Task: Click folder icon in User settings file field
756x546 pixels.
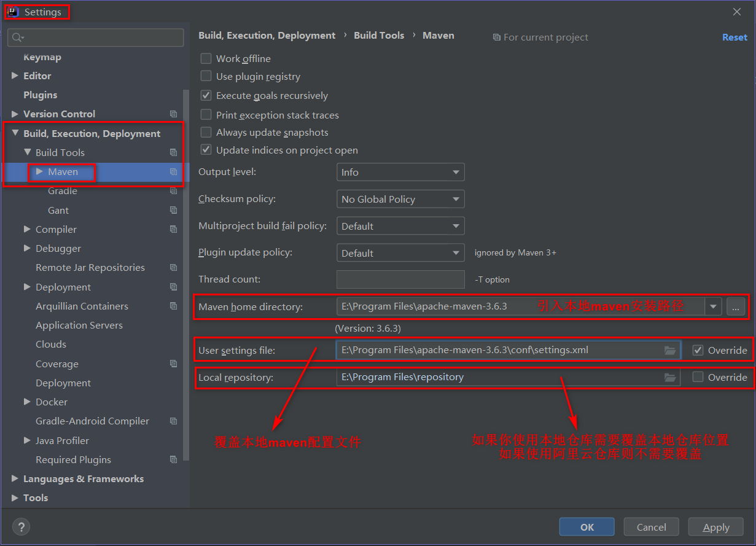Action: point(670,350)
